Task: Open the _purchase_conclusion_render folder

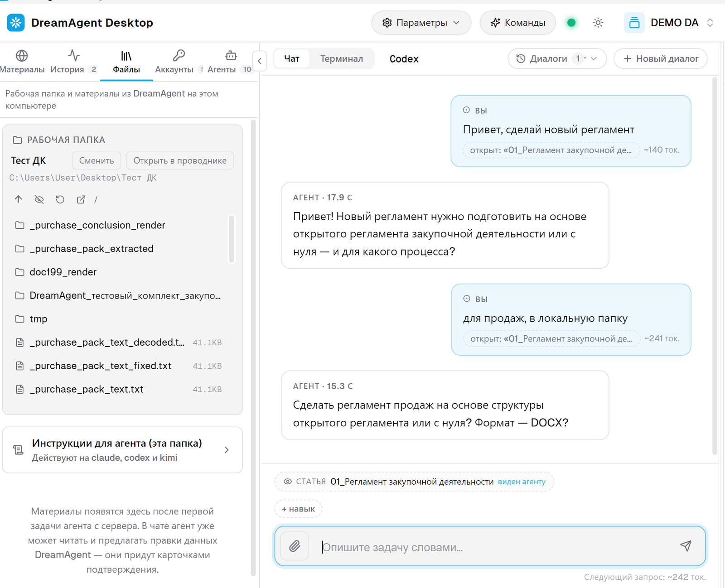Action: [119, 225]
